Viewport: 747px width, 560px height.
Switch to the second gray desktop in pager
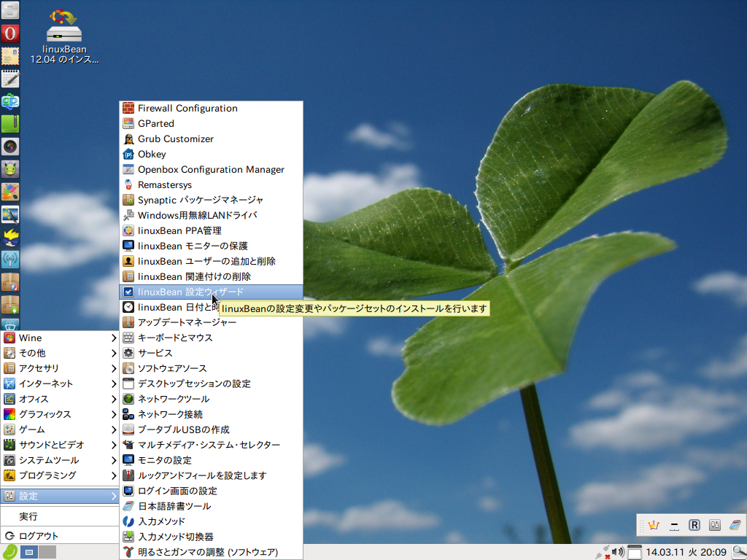[x=47, y=553]
